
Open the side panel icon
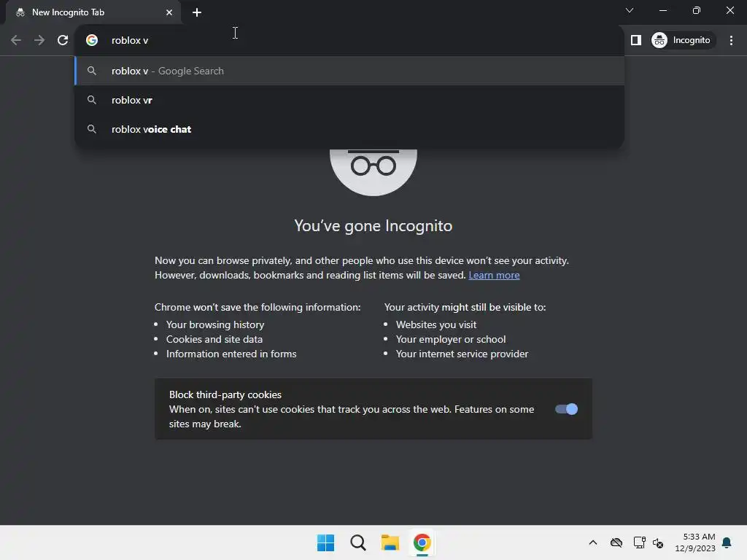pyautogui.click(x=636, y=41)
